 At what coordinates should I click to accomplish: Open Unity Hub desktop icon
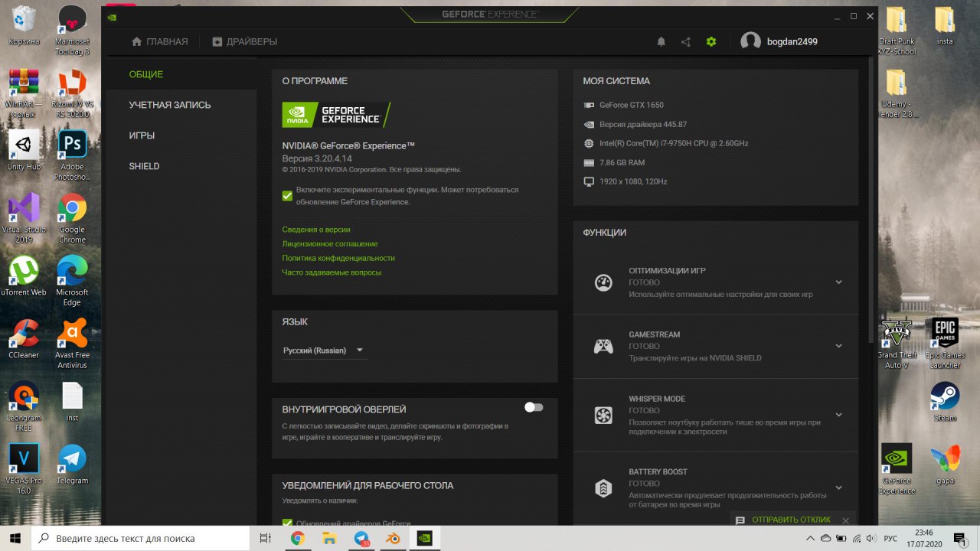[x=24, y=151]
